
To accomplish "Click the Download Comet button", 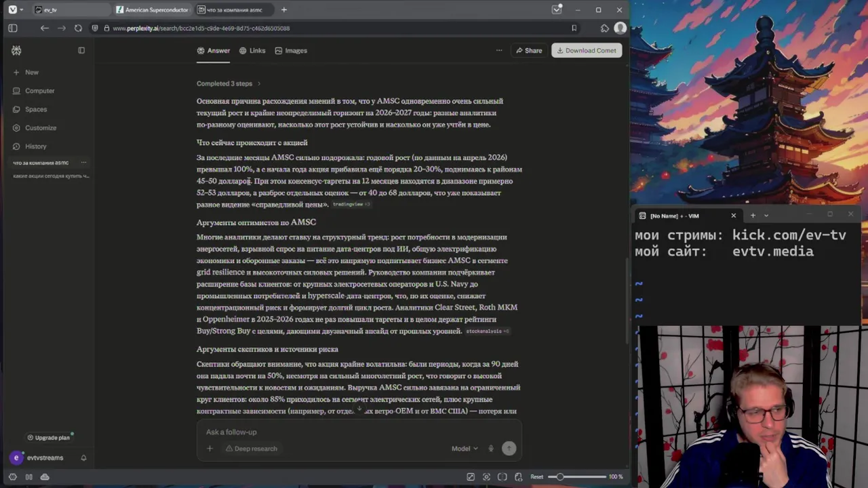I will click(587, 50).
